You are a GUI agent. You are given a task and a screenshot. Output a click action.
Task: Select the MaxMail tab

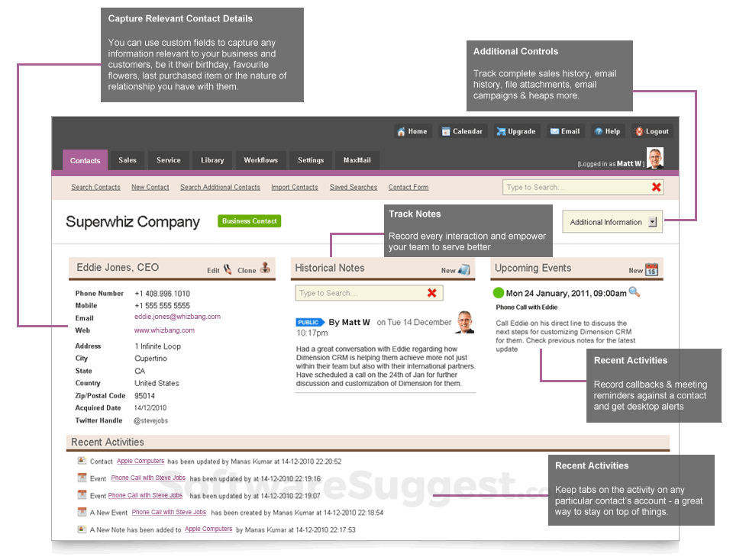pos(357,160)
